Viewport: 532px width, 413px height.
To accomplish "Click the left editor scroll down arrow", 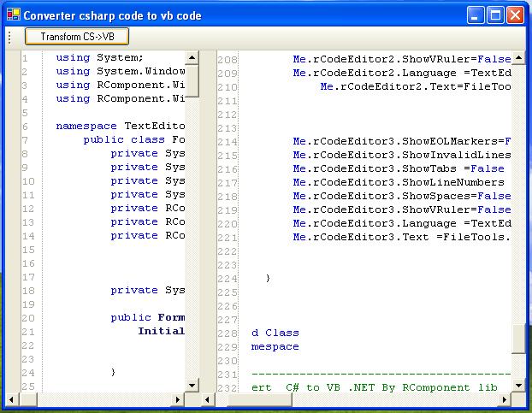I will click(x=192, y=385).
